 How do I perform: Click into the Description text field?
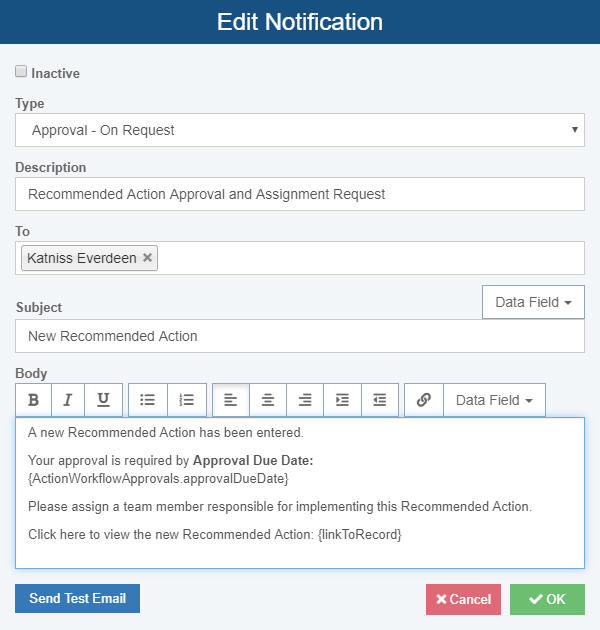click(x=300, y=194)
